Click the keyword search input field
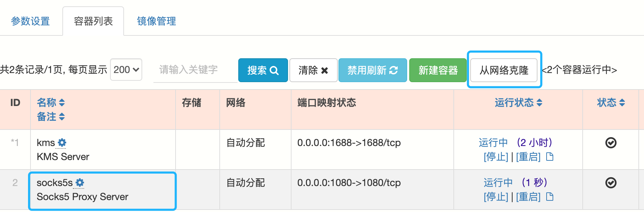The height and width of the screenshot is (212, 644). point(195,70)
